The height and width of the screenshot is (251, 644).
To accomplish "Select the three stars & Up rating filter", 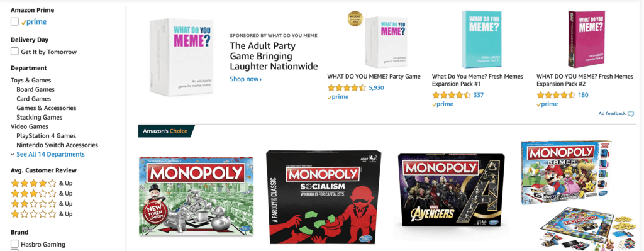I will (x=42, y=194).
